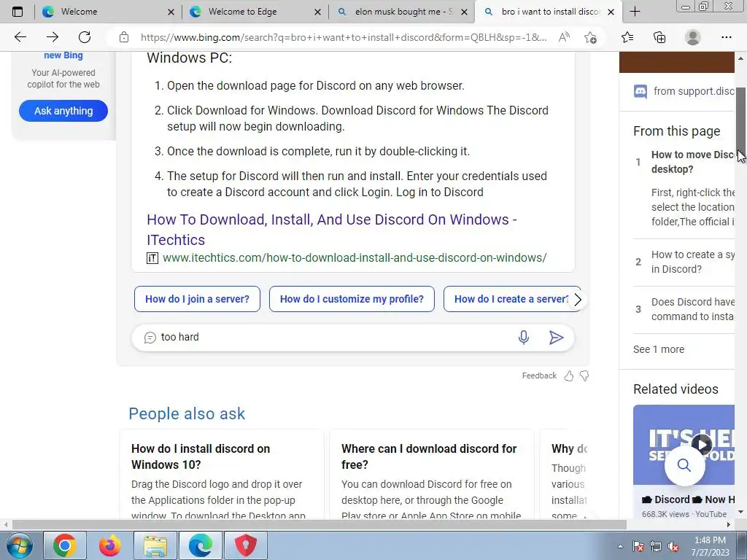This screenshot has width=747, height=560.
Task: Open the red shield app in taskbar
Action: click(x=245, y=545)
